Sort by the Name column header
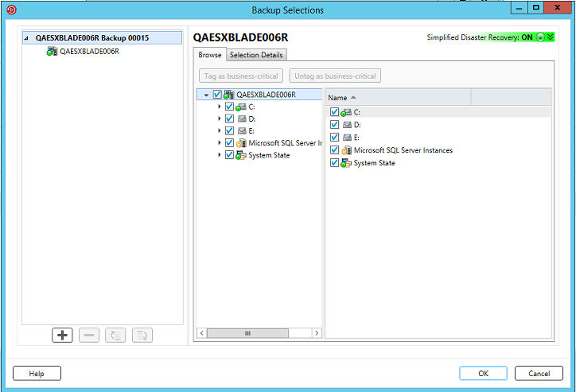The width and height of the screenshot is (576, 392). [x=398, y=98]
